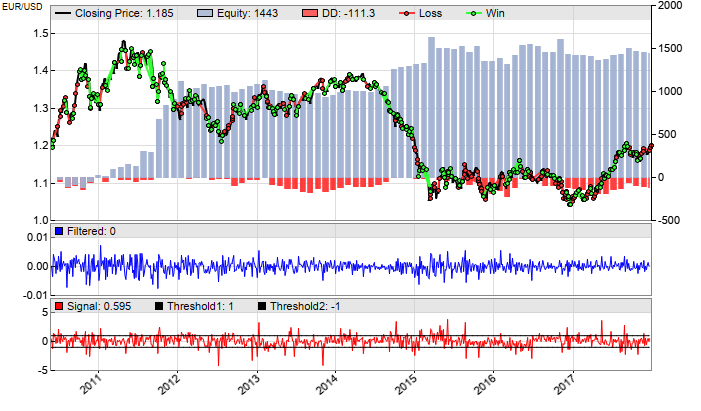Click the 2011 label on the time axis
Image resolution: width=701 pixels, height=411 pixels.
pyautogui.click(x=92, y=387)
